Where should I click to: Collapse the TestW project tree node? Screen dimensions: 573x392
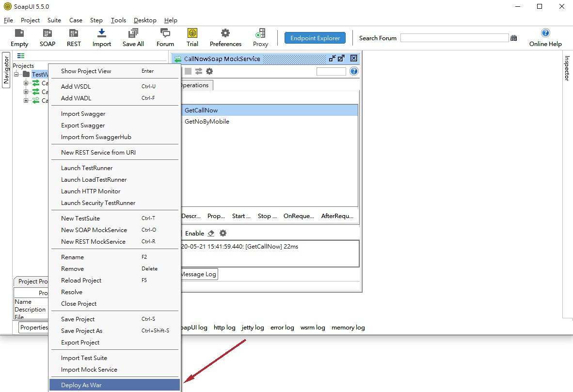click(16, 74)
